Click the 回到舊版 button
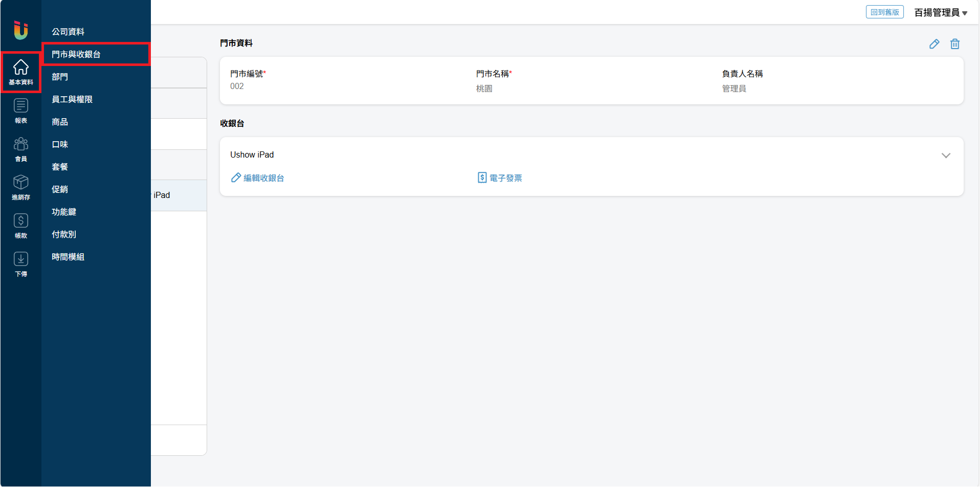The width and height of the screenshot is (980, 487). tap(884, 12)
